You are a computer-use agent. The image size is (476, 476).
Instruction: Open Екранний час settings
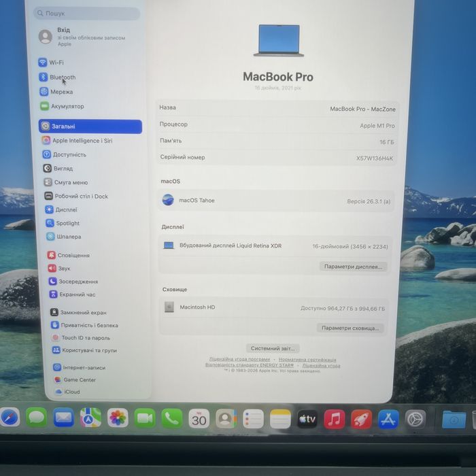pos(72,294)
